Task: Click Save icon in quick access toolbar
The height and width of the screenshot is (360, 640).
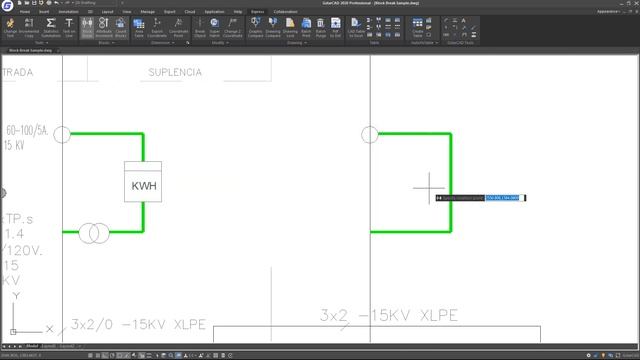Action: (34, 3)
